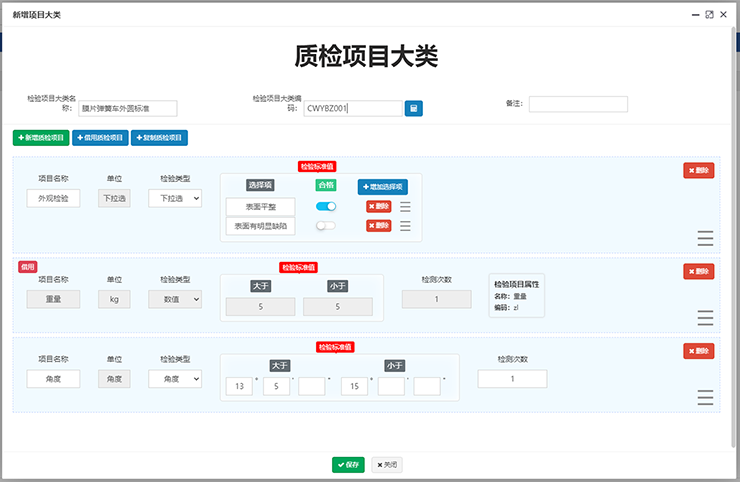Delete the 表面有明显缺陷 selection option
The image size is (740, 482).
tap(378, 226)
